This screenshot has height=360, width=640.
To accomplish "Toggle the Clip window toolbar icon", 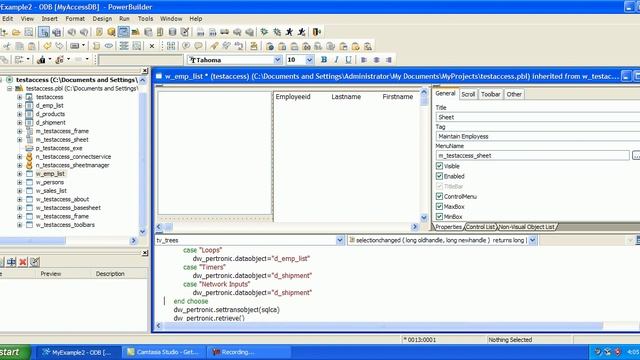I will pyautogui.click(x=123, y=32).
